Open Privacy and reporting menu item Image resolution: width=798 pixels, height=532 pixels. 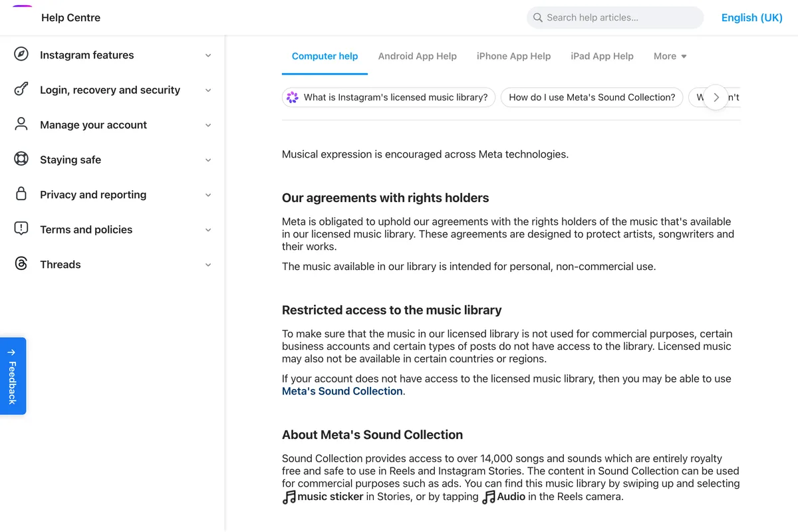click(112, 195)
